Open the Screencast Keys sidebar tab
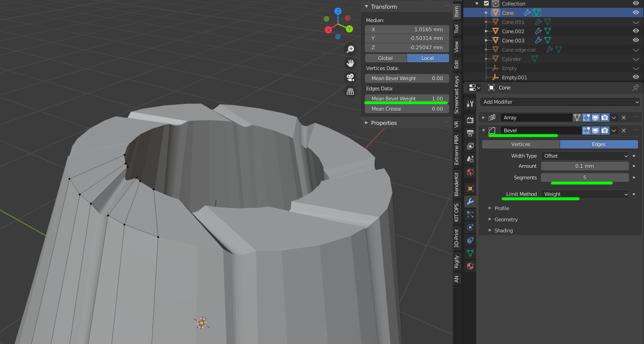Viewport: 644px width, 344px height. click(457, 95)
